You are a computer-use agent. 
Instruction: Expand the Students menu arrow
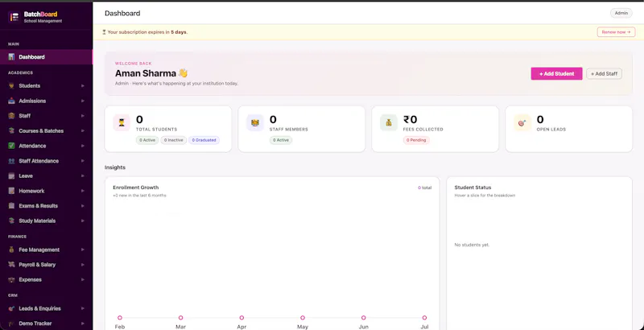(x=83, y=86)
